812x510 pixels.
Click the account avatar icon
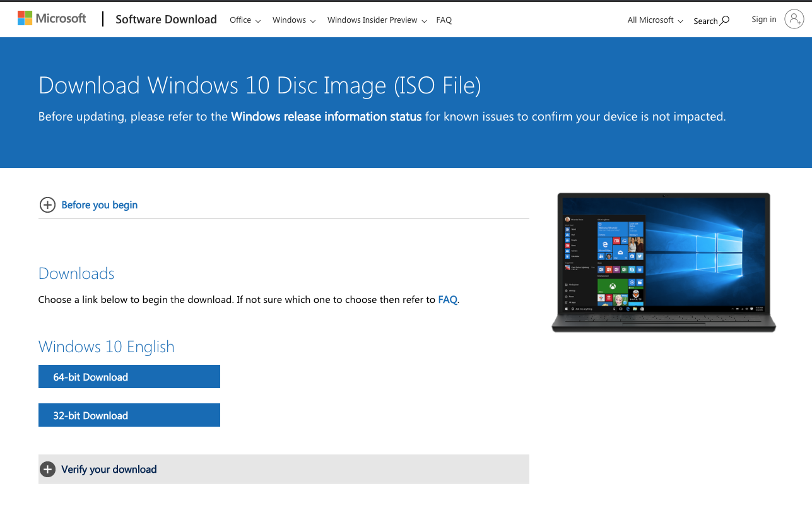794,20
